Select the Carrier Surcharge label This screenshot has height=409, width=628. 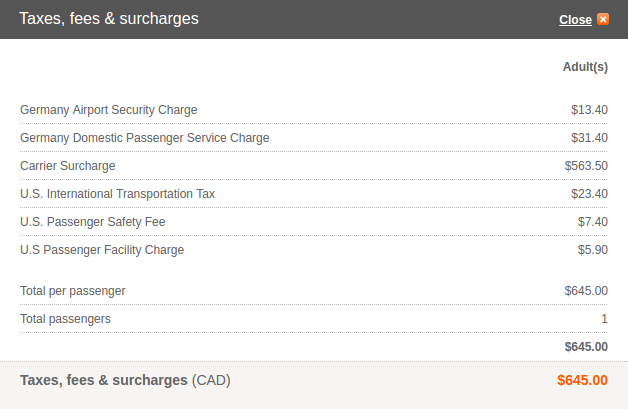coord(68,166)
